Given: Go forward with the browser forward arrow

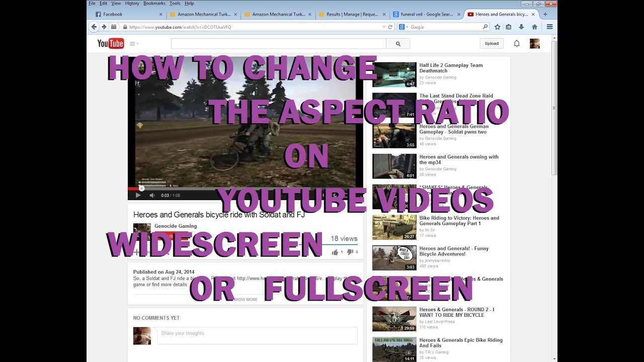Looking at the screenshot, I should 104,27.
